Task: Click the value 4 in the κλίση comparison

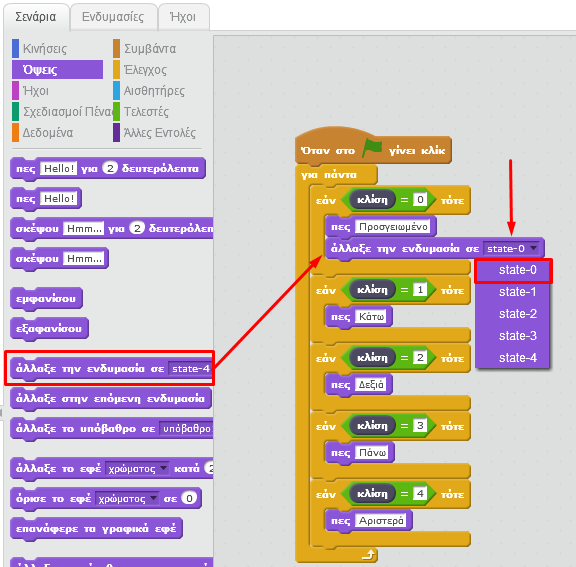Action: coord(420,493)
